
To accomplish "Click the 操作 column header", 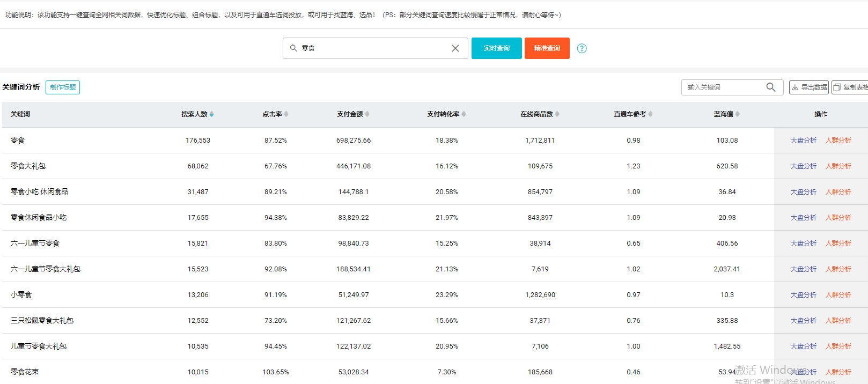I will pos(821,114).
